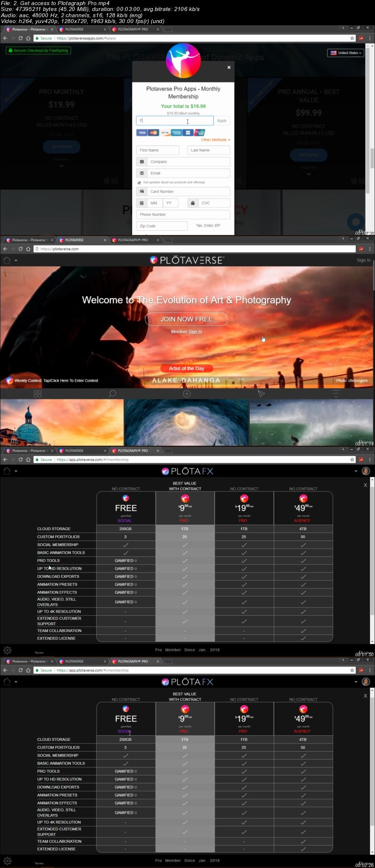The height and width of the screenshot is (868, 375).
Task: Select the Discover card icon
Action: coord(165,133)
